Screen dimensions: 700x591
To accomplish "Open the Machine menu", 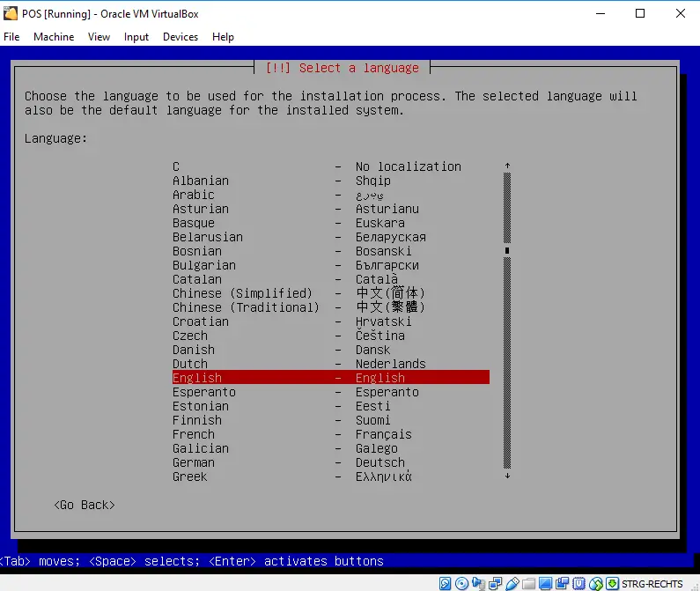I will click(54, 37).
